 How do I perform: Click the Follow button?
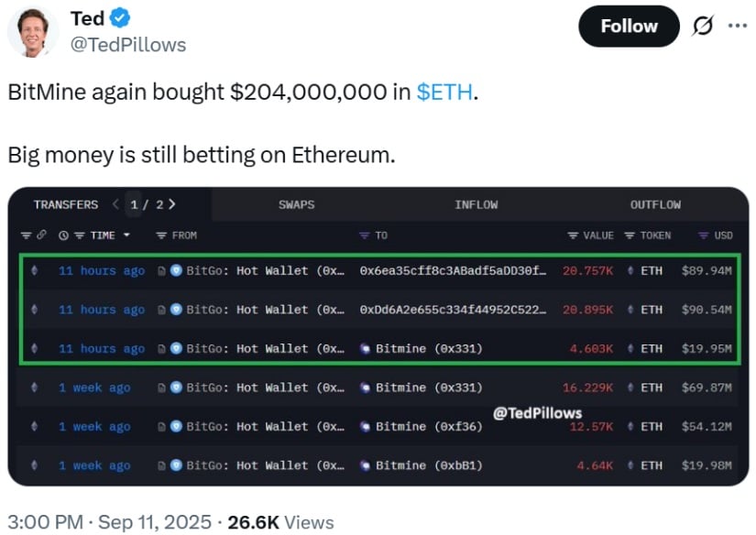click(x=629, y=26)
